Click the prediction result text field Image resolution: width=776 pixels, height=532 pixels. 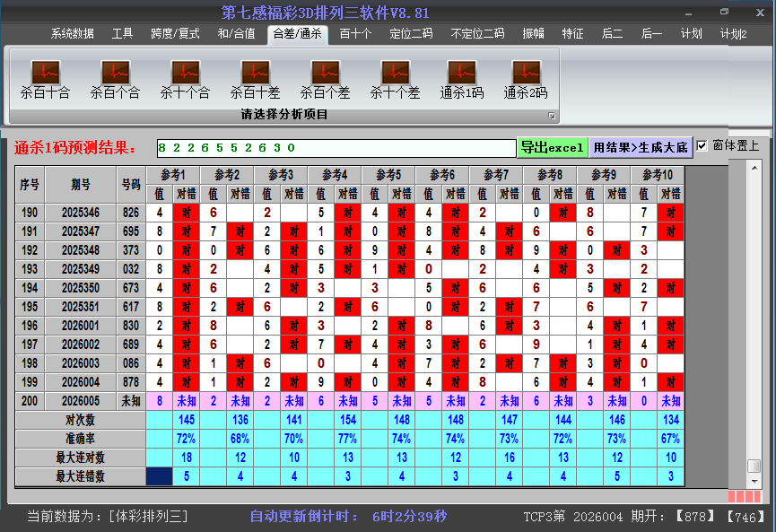(335, 147)
